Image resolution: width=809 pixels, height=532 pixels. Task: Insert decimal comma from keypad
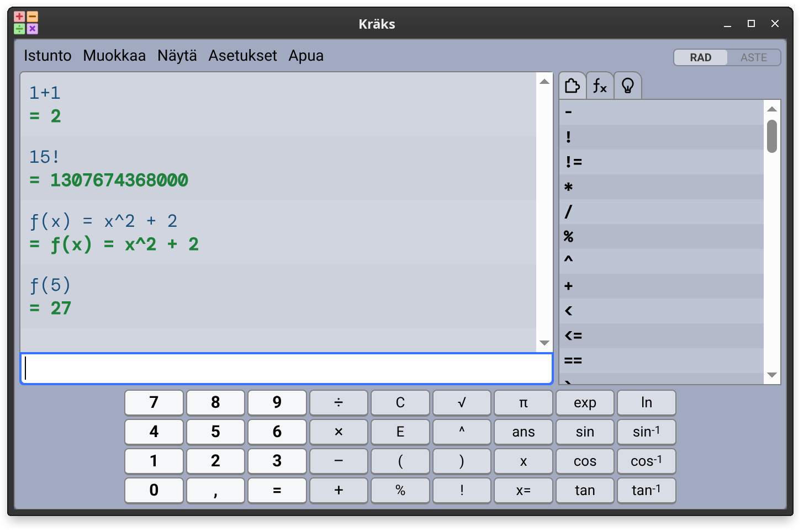[x=215, y=490]
